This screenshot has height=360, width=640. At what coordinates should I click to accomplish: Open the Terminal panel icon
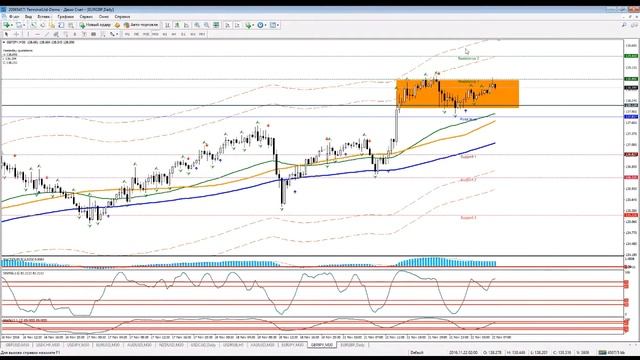pos(61,25)
